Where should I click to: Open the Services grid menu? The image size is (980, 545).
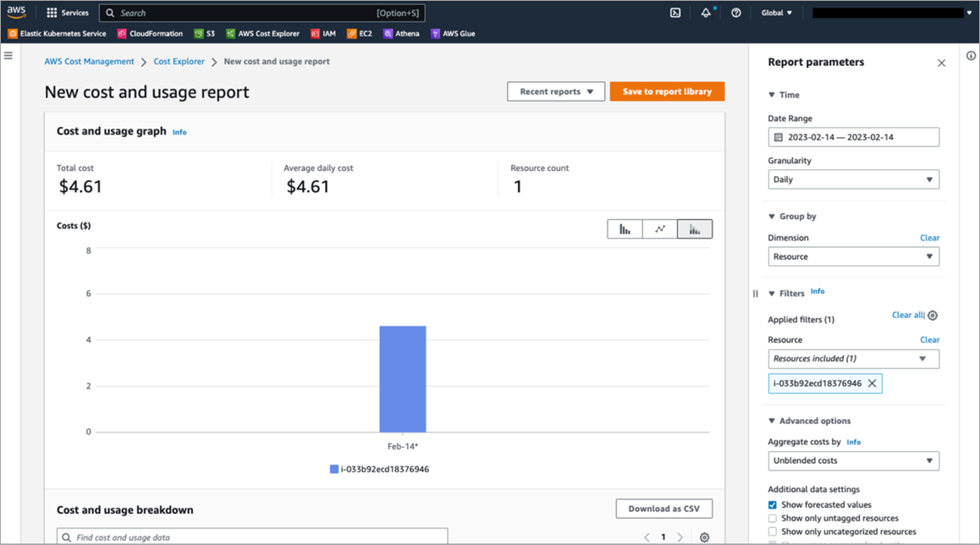[68, 13]
